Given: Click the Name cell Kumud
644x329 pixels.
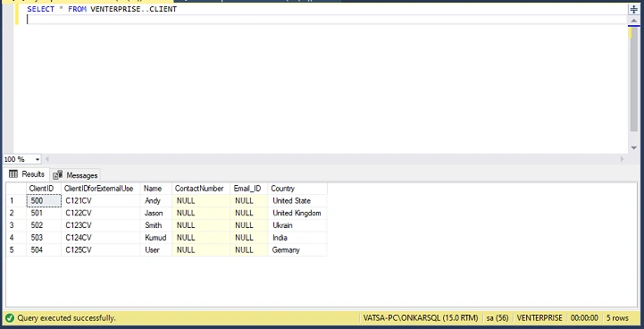Looking at the screenshot, I should click(x=156, y=238).
